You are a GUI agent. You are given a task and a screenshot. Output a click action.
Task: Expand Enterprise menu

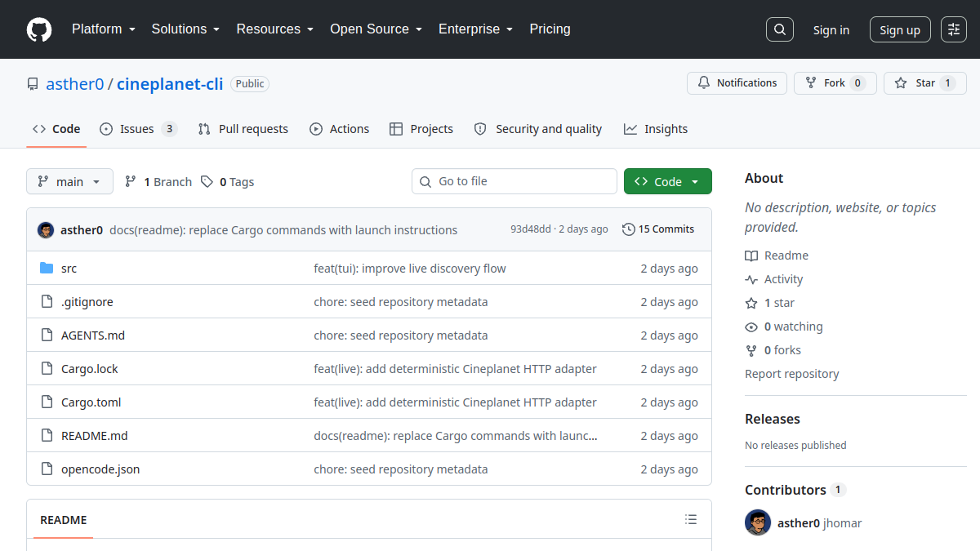475,29
